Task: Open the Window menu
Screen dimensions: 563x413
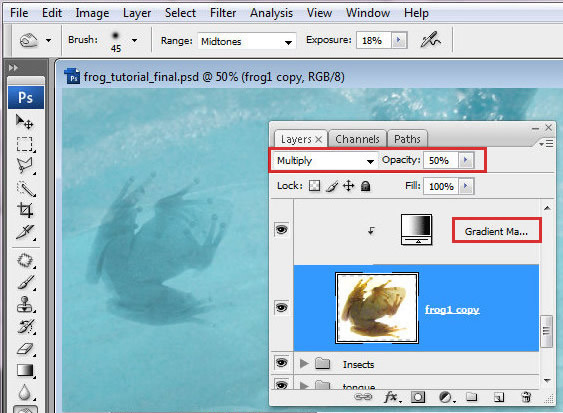Action: point(368,13)
